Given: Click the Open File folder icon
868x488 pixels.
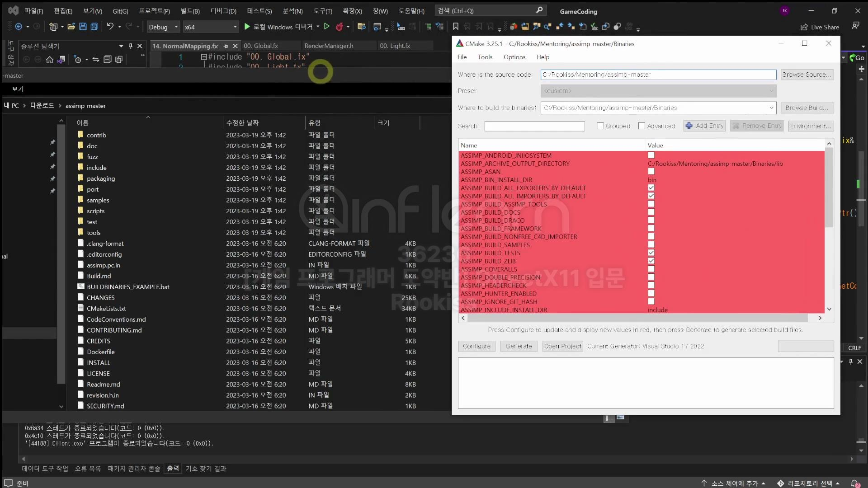Looking at the screenshot, I should tap(71, 27).
